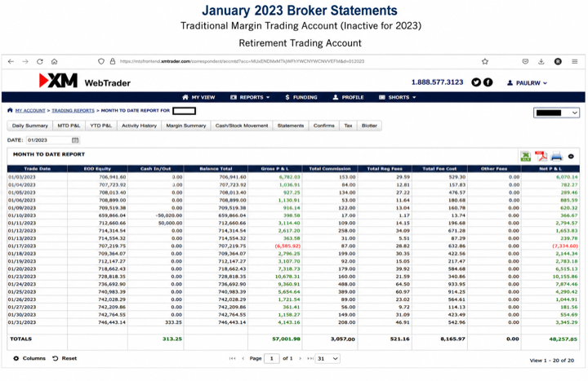
Task: Follow the MY ACCOUNT breadcrumb link
Action: [30, 110]
